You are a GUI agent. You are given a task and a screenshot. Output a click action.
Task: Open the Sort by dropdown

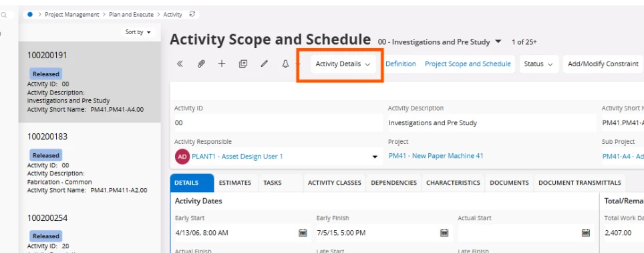(138, 32)
